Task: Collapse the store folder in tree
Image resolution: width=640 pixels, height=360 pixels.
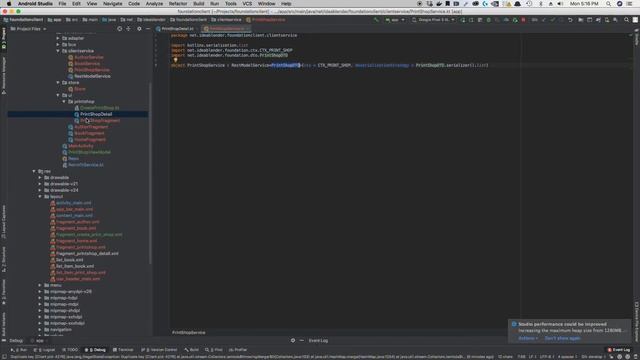Action: (x=58, y=82)
